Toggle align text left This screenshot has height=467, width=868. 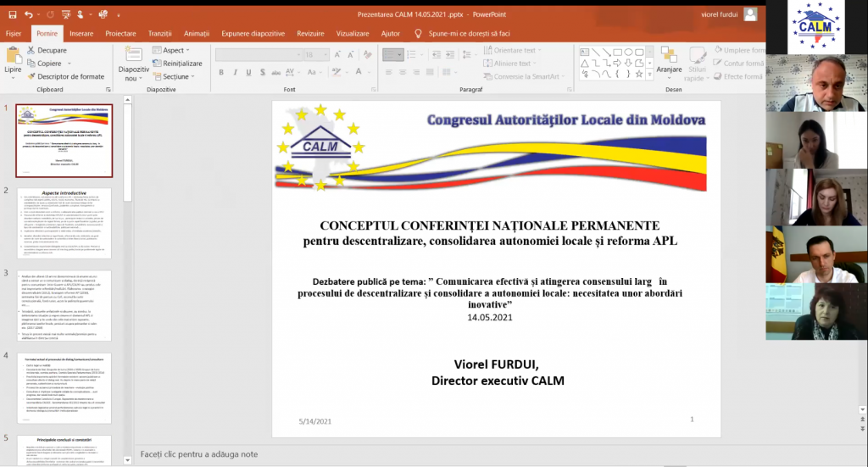tap(388, 72)
